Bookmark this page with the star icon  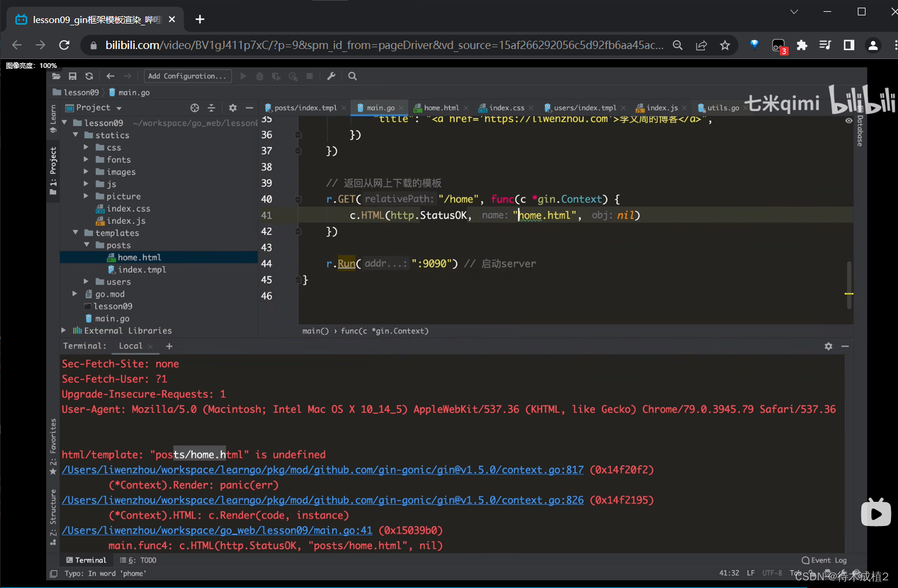(725, 45)
